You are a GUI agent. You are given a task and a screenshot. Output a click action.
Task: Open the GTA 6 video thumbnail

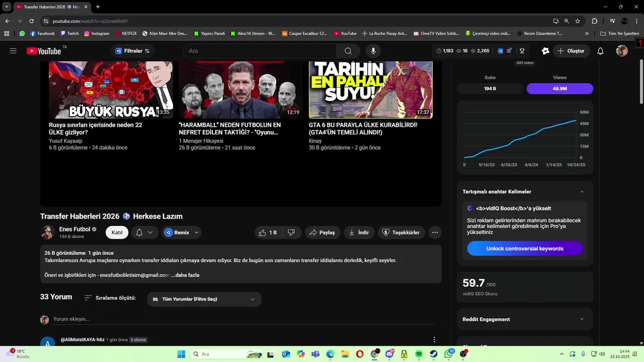point(370,89)
